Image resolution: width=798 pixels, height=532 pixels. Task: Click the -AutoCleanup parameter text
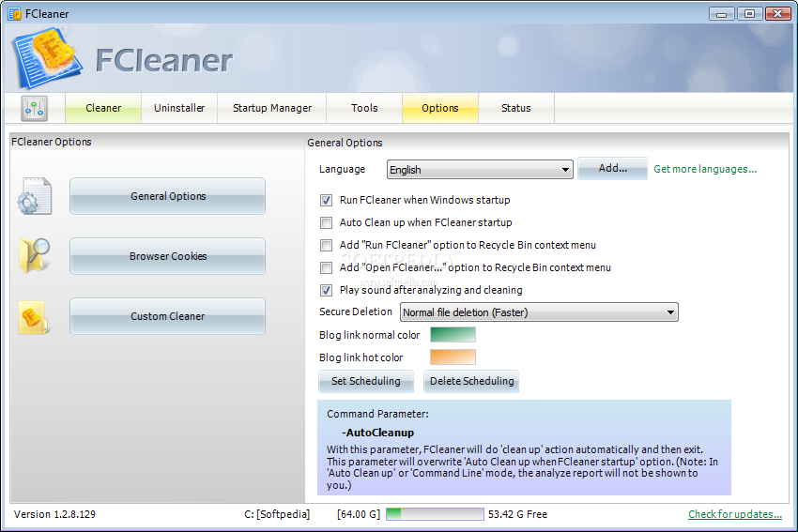[377, 433]
